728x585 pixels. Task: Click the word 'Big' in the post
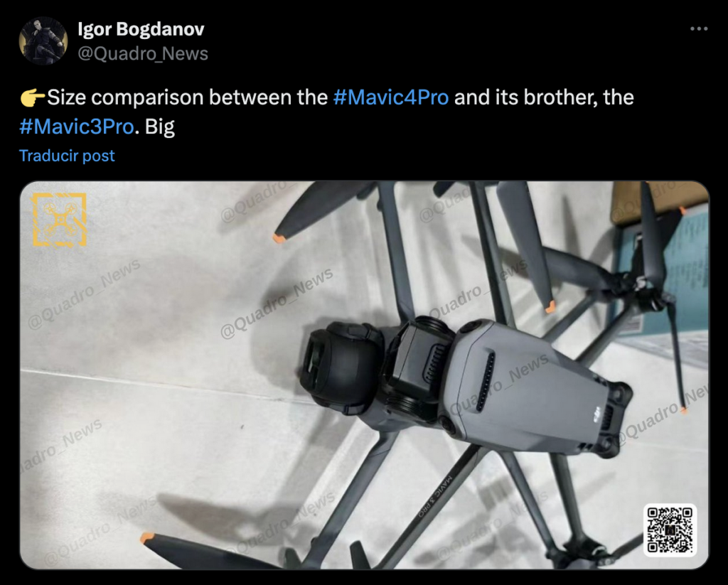(x=160, y=127)
